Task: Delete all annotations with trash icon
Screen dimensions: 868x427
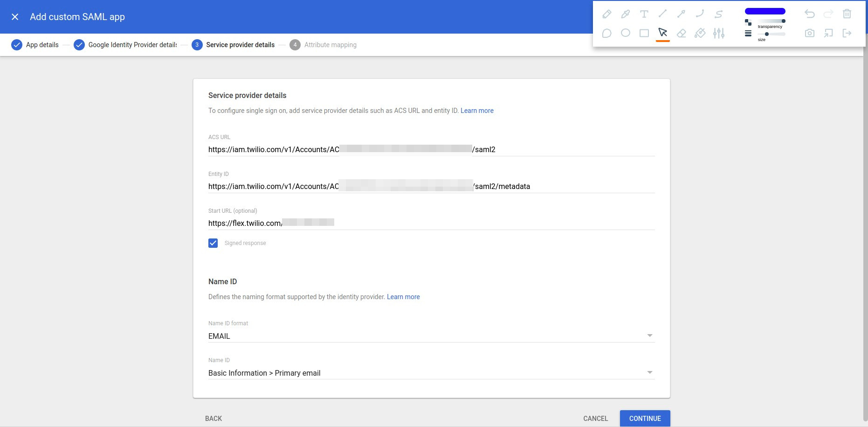Action: pyautogui.click(x=847, y=14)
